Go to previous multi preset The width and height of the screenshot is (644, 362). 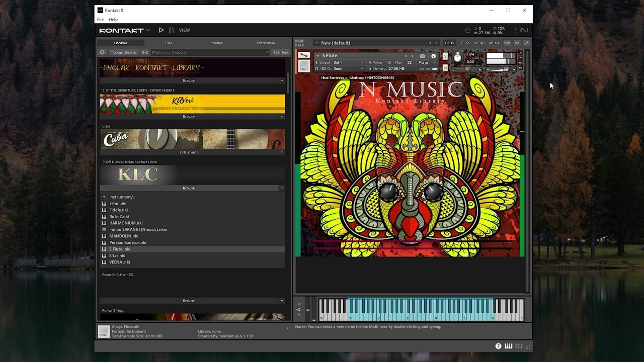click(430, 43)
